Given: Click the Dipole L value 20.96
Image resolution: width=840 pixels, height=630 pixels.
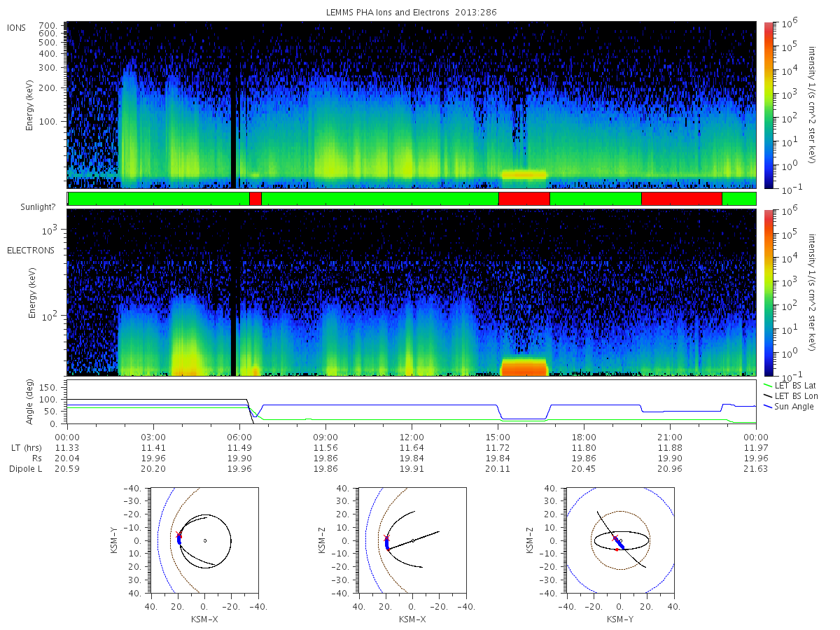Looking at the screenshot, I should [x=670, y=468].
